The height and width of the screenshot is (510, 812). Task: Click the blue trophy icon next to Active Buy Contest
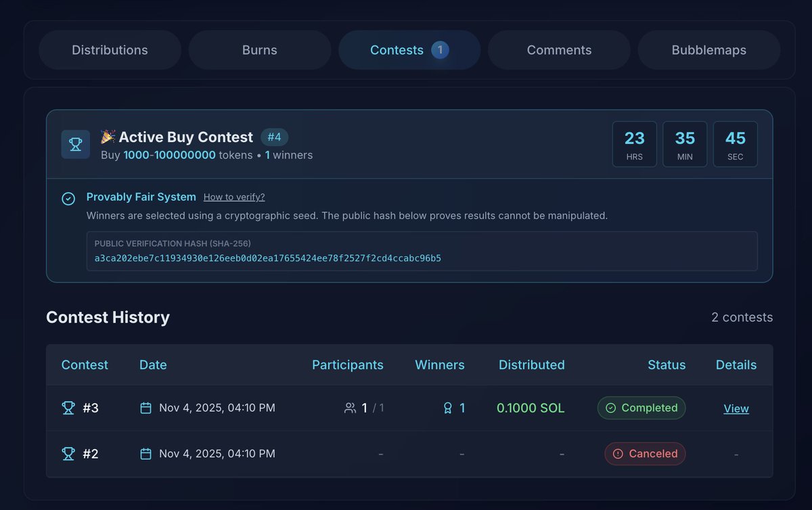(x=76, y=143)
